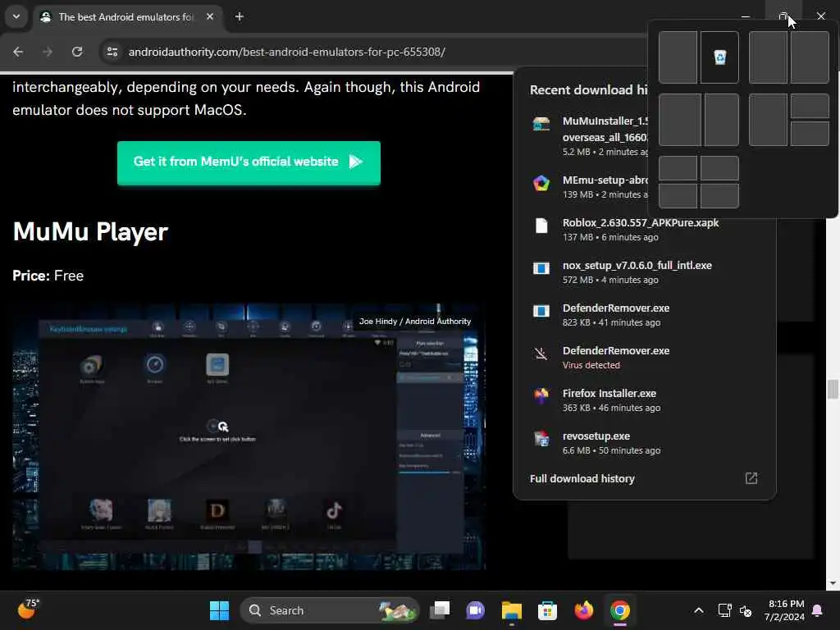
Task: Select the Android emulators browser tab
Action: click(x=127, y=16)
